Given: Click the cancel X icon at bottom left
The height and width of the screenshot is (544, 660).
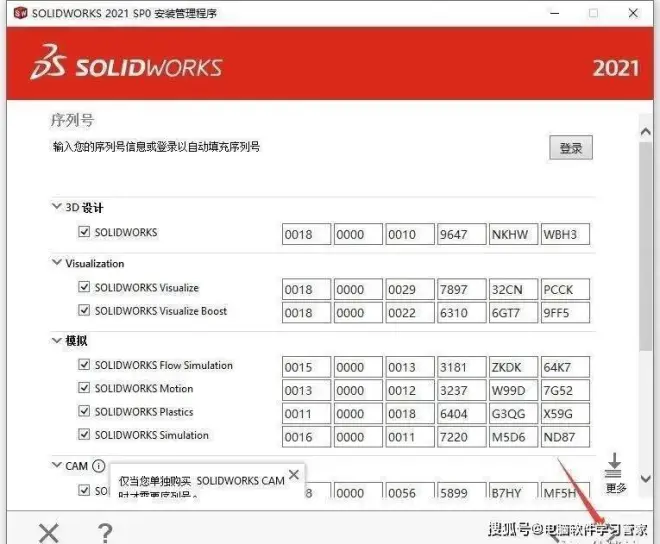Looking at the screenshot, I should click(x=49, y=533).
